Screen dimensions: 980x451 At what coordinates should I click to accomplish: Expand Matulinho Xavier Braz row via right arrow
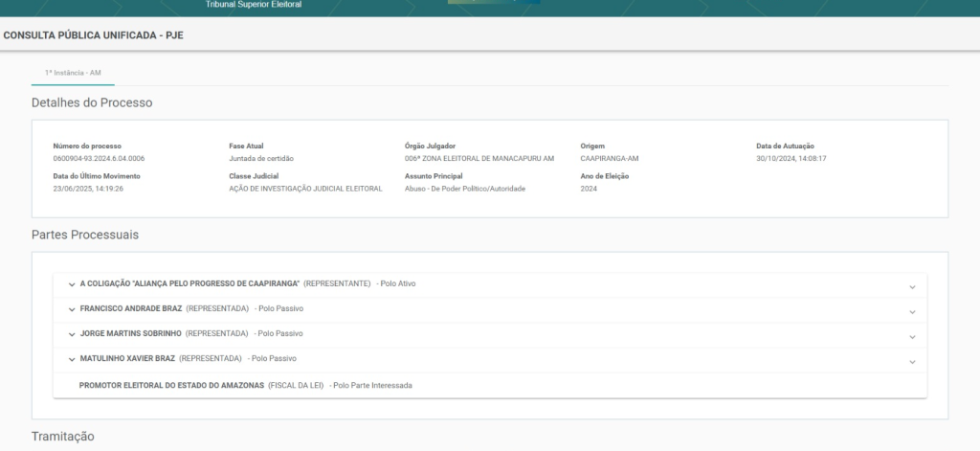pos(912,361)
